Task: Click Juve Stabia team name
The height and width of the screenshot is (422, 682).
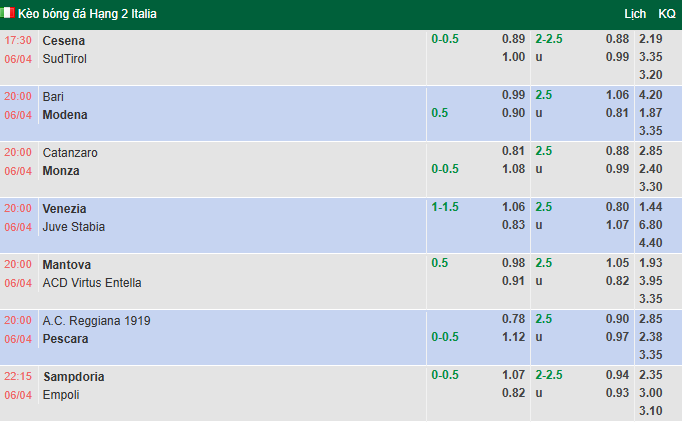Action: pyautogui.click(x=74, y=226)
